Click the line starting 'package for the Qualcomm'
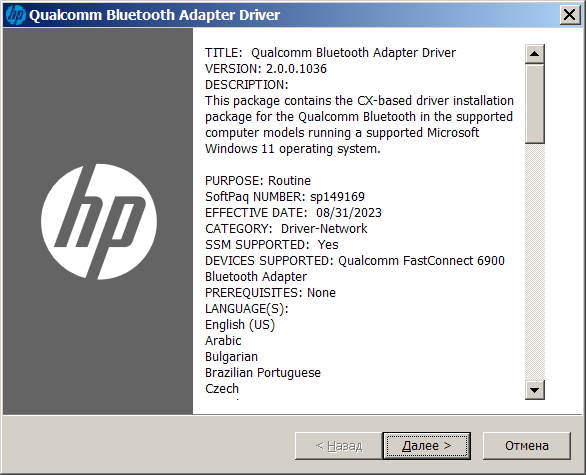This screenshot has height=475, width=586. [x=359, y=117]
